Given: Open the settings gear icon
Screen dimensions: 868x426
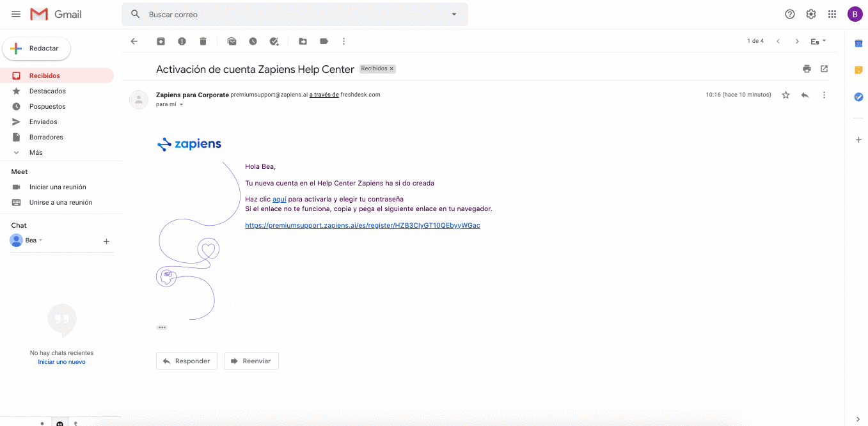Looking at the screenshot, I should (811, 14).
